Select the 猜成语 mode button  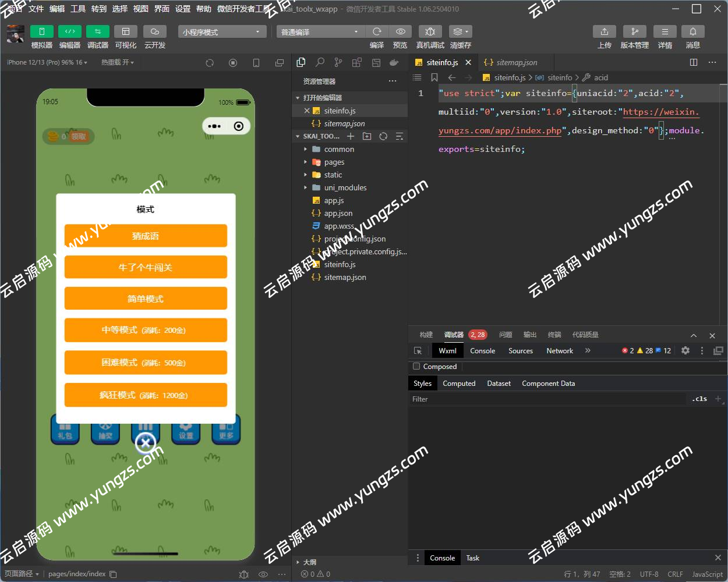point(146,236)
